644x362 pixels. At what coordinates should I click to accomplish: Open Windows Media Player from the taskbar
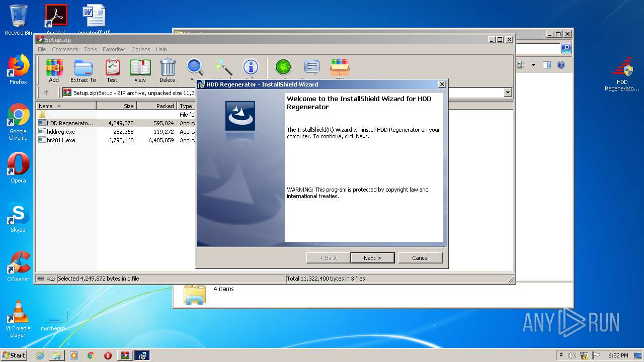(74, 355)
